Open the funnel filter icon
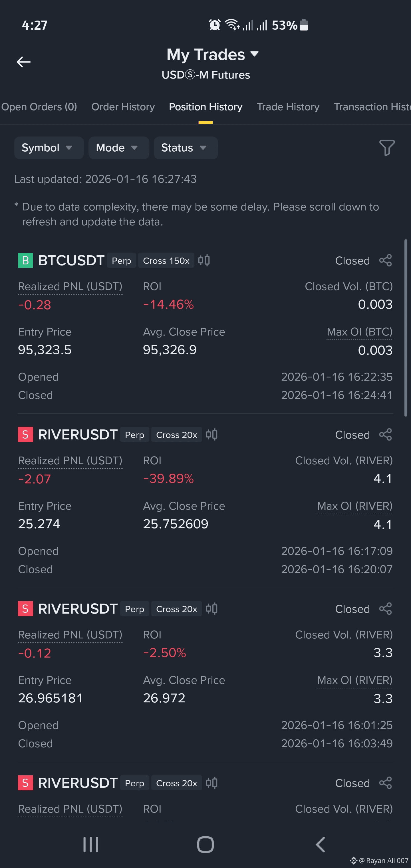The width and height of the screenshot is (411, 868). [387, 148]
